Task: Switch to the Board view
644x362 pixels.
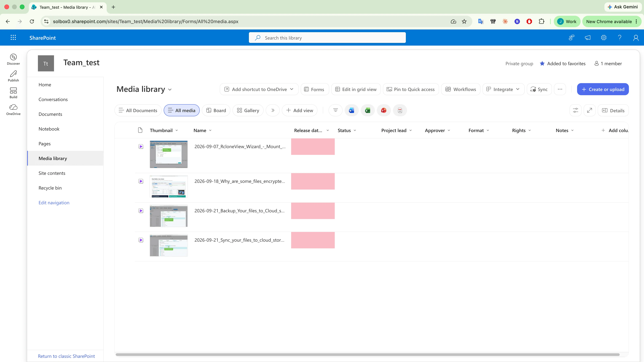Action: [x=216, y=110]
